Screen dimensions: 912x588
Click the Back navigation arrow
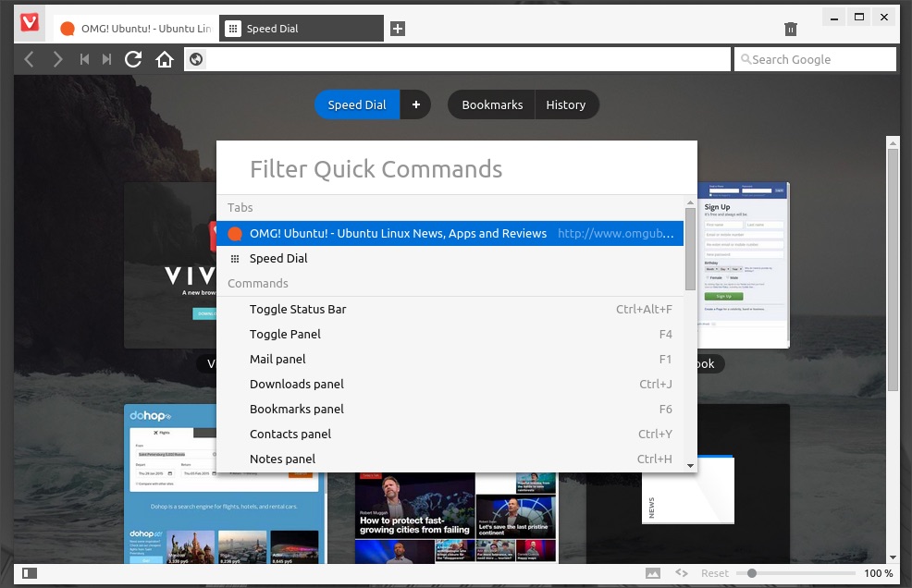[29, 59]
